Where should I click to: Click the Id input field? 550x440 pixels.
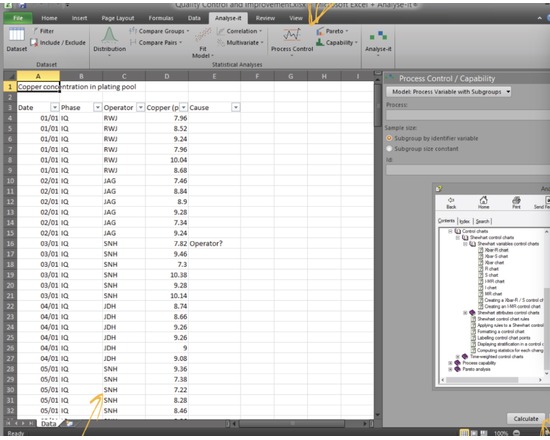(x=468, y=170)
